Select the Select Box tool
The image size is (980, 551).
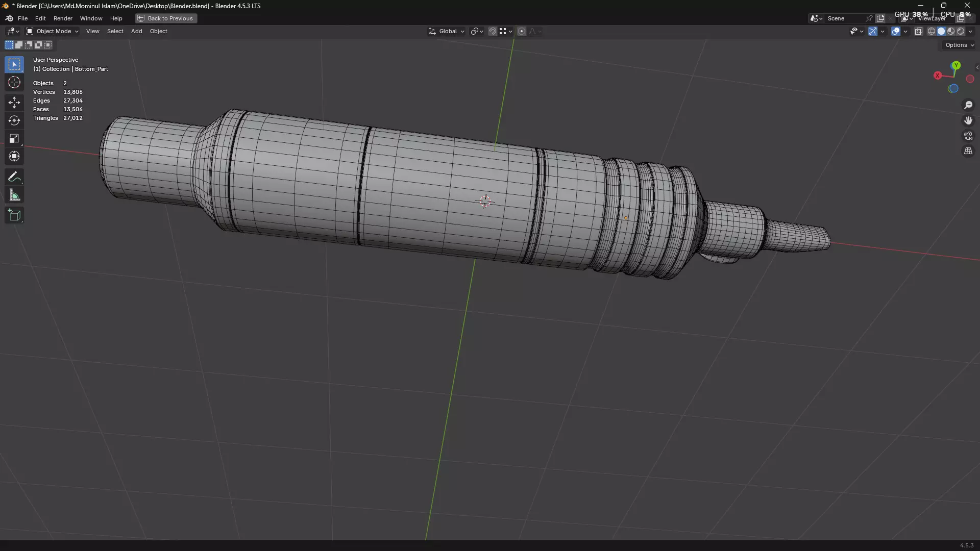[14, 64]
